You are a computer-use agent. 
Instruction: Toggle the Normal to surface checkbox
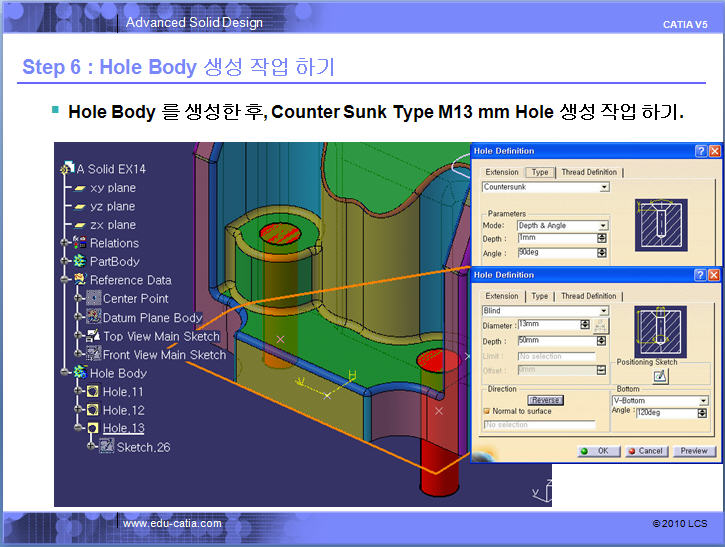486,411
